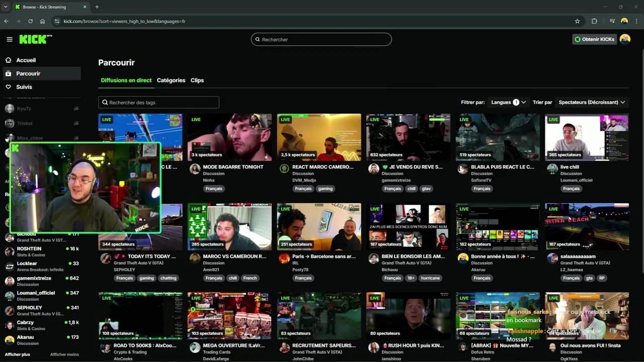The image size is (644, 362).
Task: Open the MODE BAGARRE TONIGHT stream thumbnail
Action: [x=229, y=137]
